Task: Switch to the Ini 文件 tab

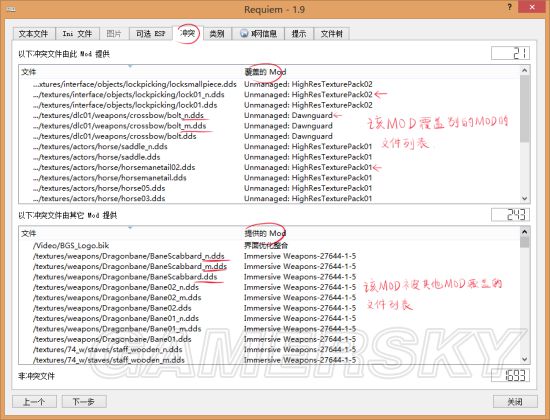Action: click(x=77, y=34)
